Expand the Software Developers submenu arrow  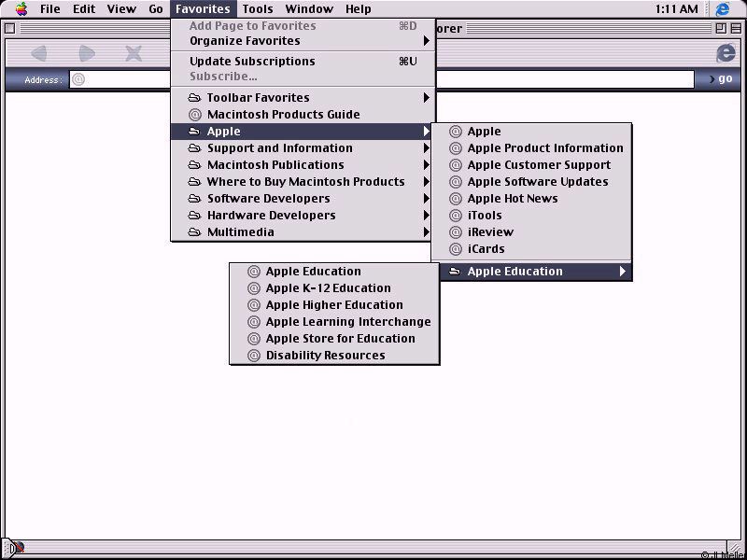pos(427,199)
